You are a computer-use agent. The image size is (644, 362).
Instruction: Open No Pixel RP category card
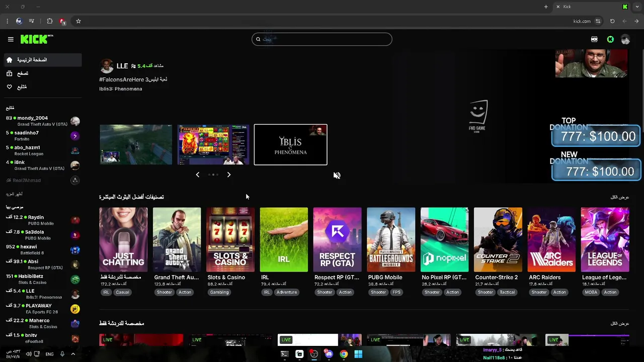[444, 240]
